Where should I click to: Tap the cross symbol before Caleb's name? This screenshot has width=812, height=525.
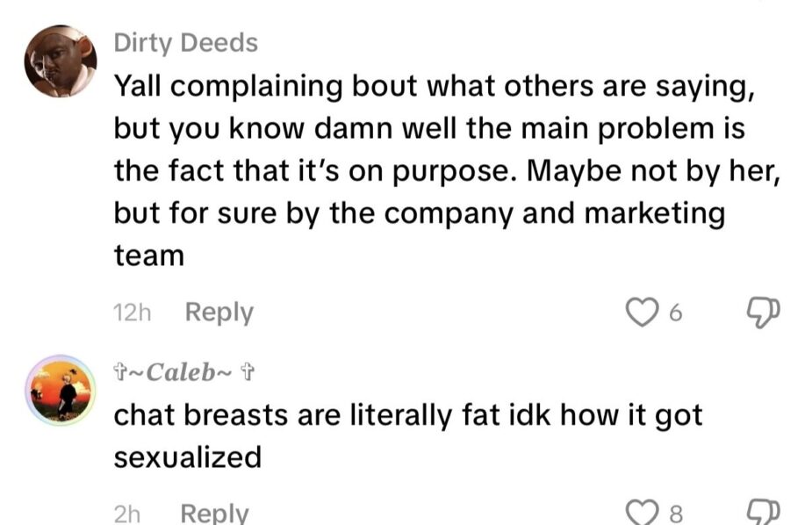click(x=119, y=371)
